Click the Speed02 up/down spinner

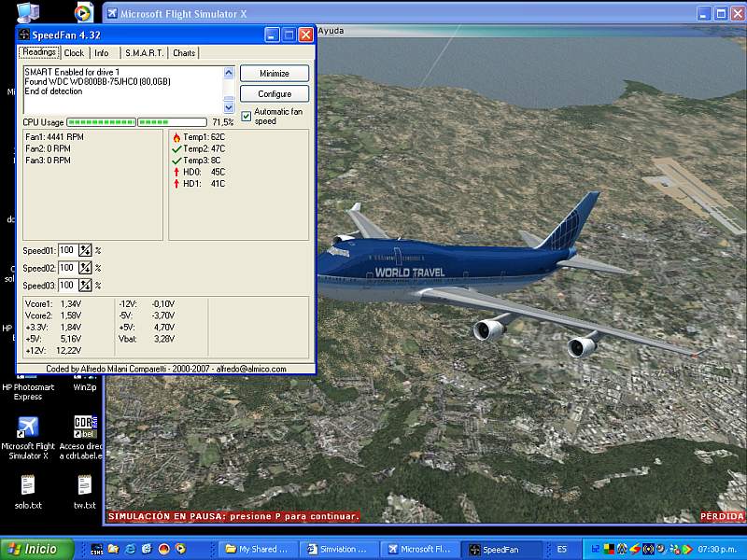click(85, 268)
